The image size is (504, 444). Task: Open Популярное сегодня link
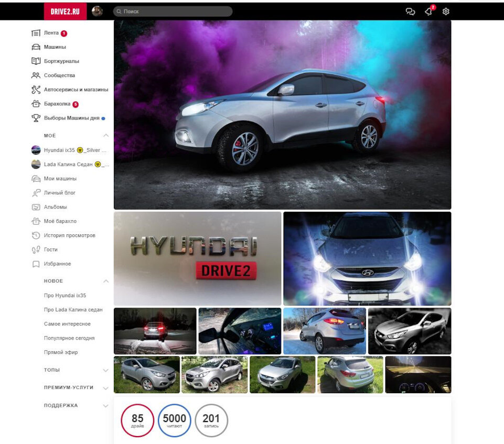pos(69,338)
